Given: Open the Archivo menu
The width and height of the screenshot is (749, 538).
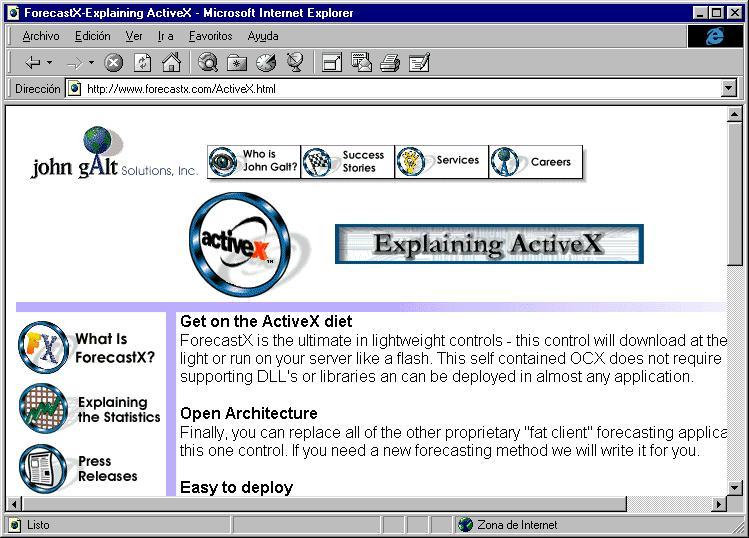Looking at the screenshot, I should [41, 36].
